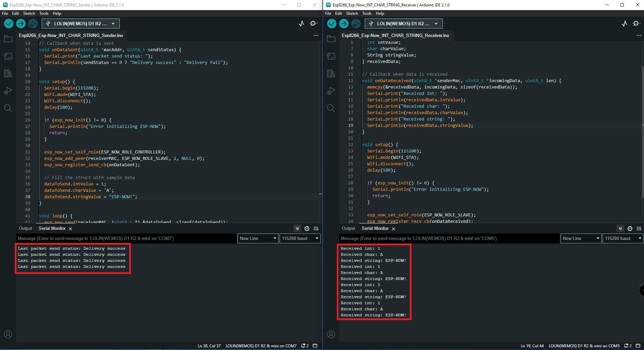
Task: Click Sender serial message input field
Action: click(126, 238)
